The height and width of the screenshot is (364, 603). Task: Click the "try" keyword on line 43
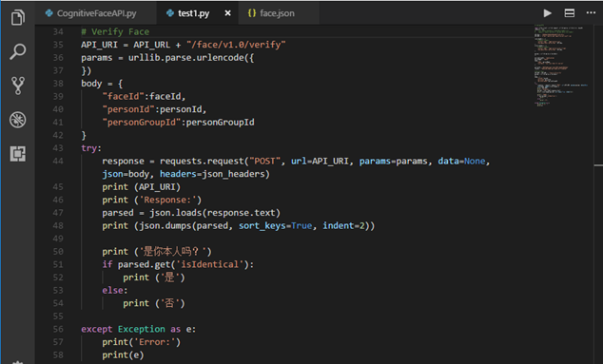[88, 148]
